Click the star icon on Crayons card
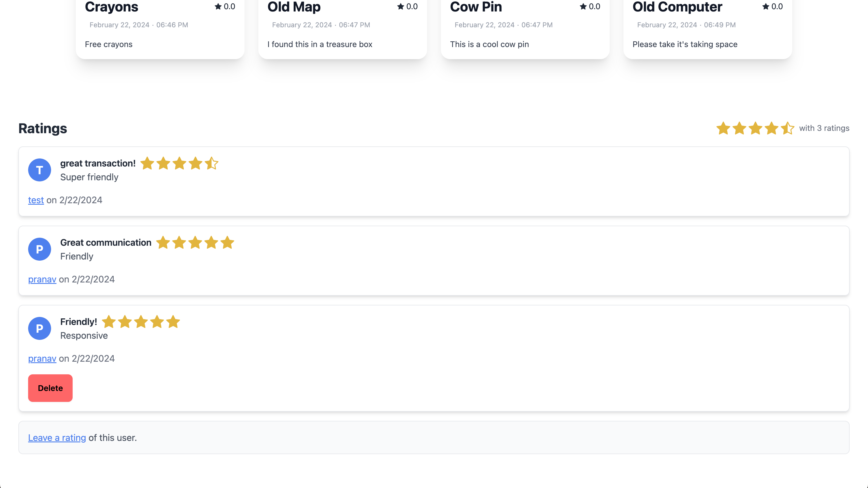 point(218,6)
